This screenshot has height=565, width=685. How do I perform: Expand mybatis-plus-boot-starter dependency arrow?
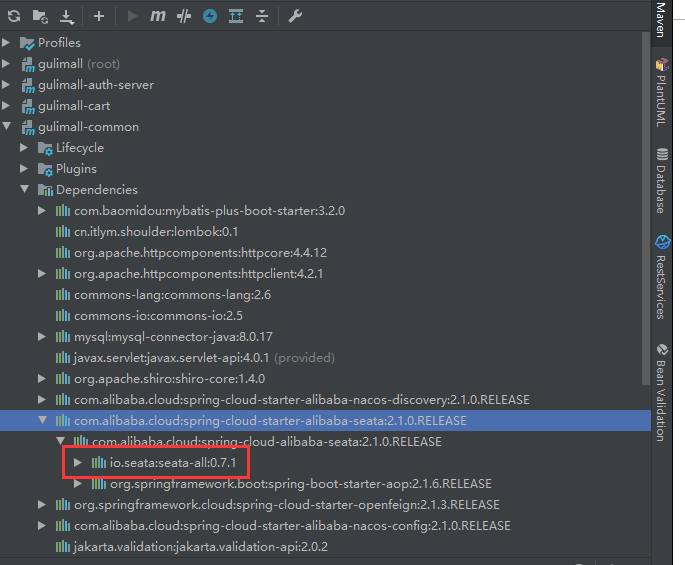coord(42,211)
